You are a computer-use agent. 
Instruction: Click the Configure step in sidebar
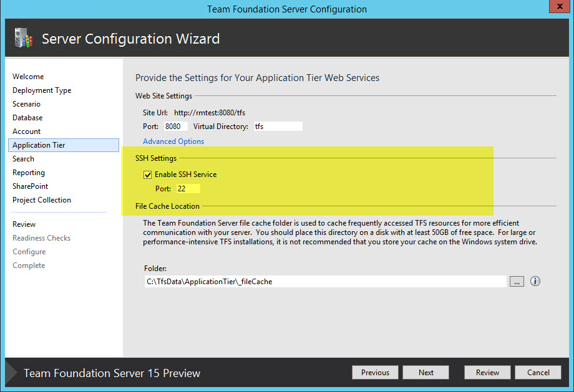tap(29, 252)
